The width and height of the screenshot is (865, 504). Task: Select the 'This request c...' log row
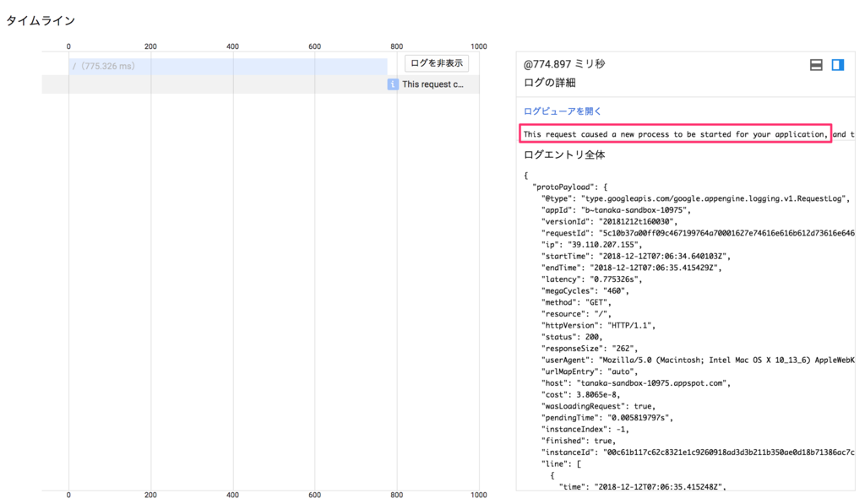[260, 84]
